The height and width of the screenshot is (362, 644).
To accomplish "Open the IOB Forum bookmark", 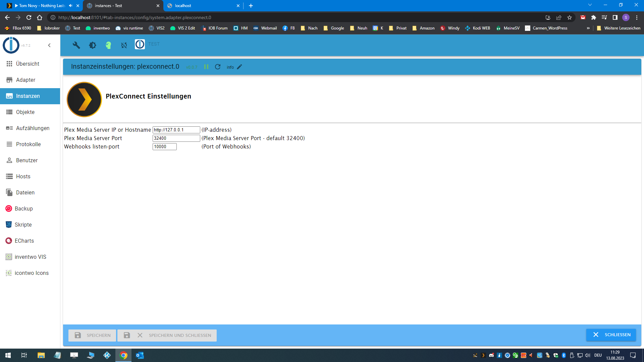I will coord(215,28).
